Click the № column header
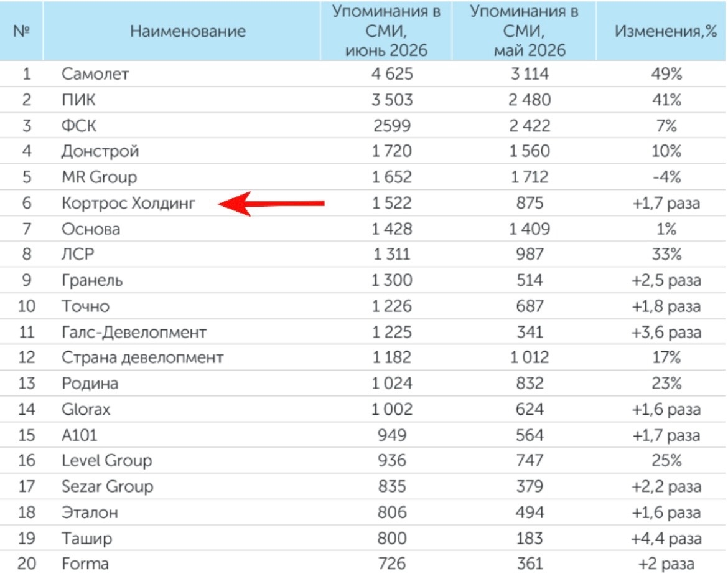 pos(21,31)
